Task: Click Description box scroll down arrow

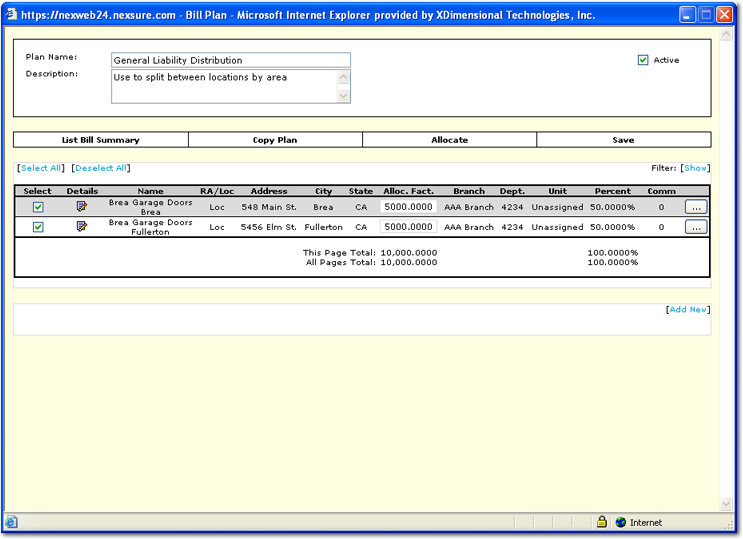Action: (x=344, y=96)
